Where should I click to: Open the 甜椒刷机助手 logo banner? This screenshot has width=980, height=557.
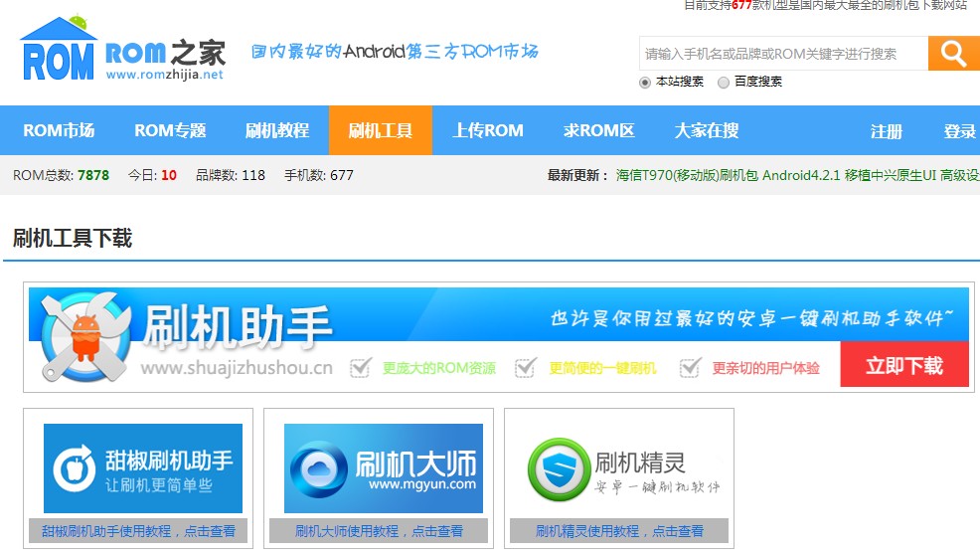(143, 468)
